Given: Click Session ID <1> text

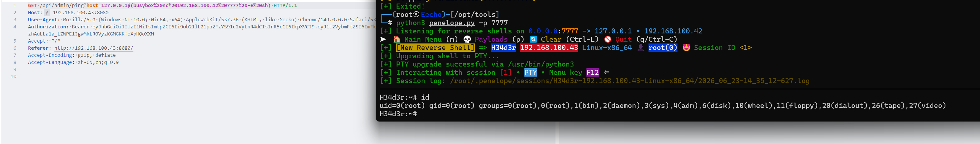Looking at the screenshot, I should (x=723, y=48).
